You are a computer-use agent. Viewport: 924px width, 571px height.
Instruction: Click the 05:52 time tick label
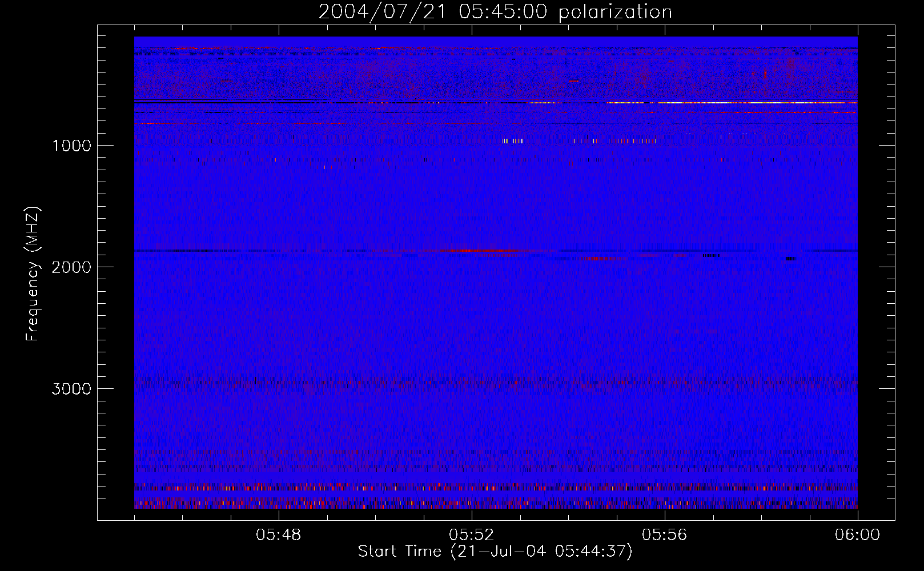click(472, 535)
